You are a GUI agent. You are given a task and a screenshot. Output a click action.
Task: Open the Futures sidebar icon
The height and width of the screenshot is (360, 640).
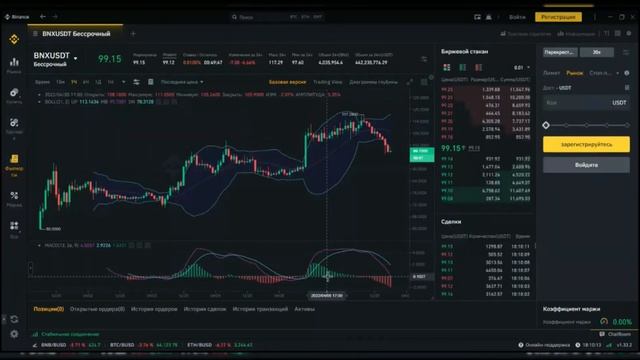(14, 159)
